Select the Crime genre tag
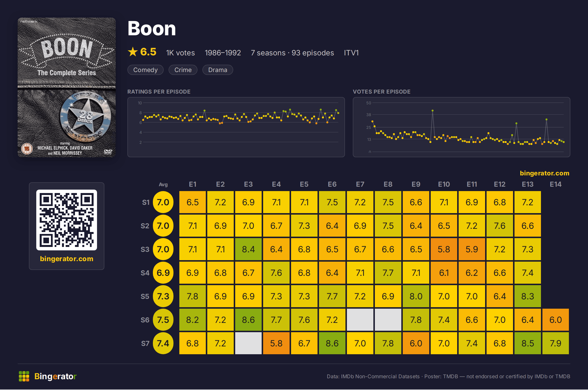Viewport: 588px width, 390px height. (183, 70)
